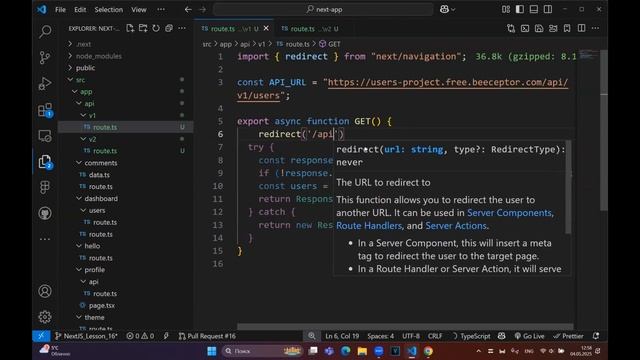Image resolution: width=640 pixels, height=360 pixels.
Task: Toggle secondary side bar visibility
Action: coord(548,9)
